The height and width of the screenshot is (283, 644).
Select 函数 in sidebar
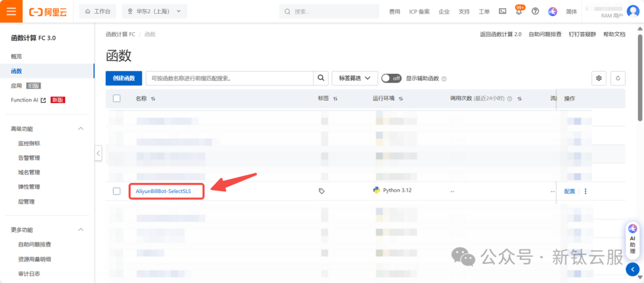[x=17, y=71]
